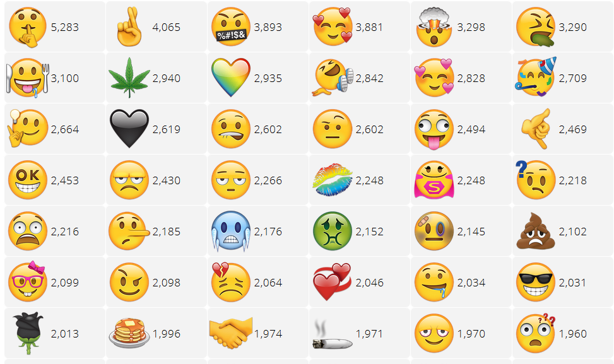Select the sunglasses grinning face
Viewport: 614px width, 364px height.
pos(536,282)
